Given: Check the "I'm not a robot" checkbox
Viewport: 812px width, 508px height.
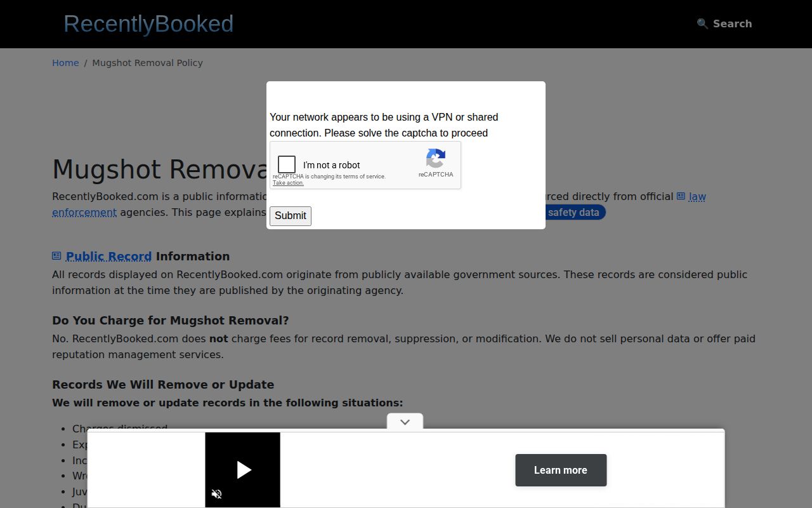Looking at the screenshot, I should [x=287, y=164].
